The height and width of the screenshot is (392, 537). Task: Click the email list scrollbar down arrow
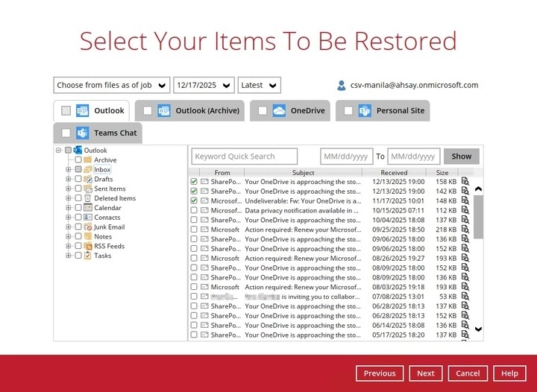(x=478, y=329)
